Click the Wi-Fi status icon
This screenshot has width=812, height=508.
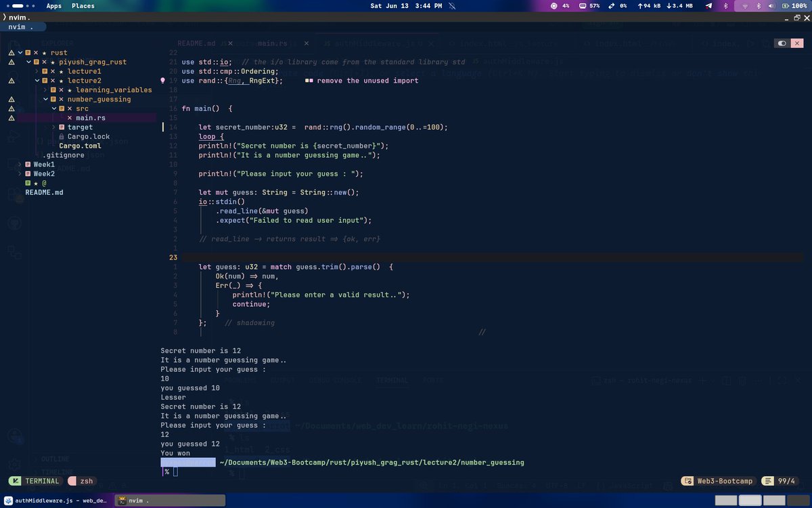click(744, 5)
